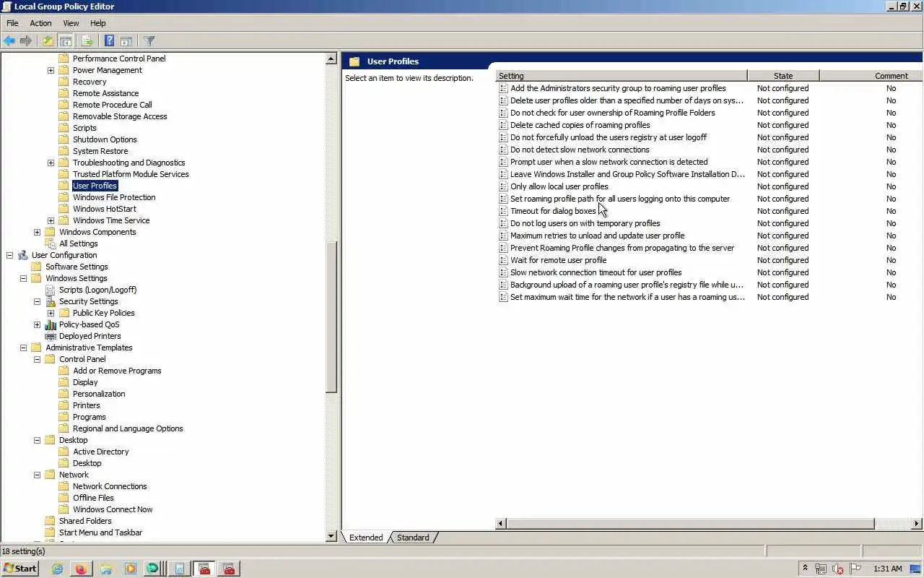Screen dimensions: 924x578
Task: Open the Help menu
Action: tap(98, 23)
